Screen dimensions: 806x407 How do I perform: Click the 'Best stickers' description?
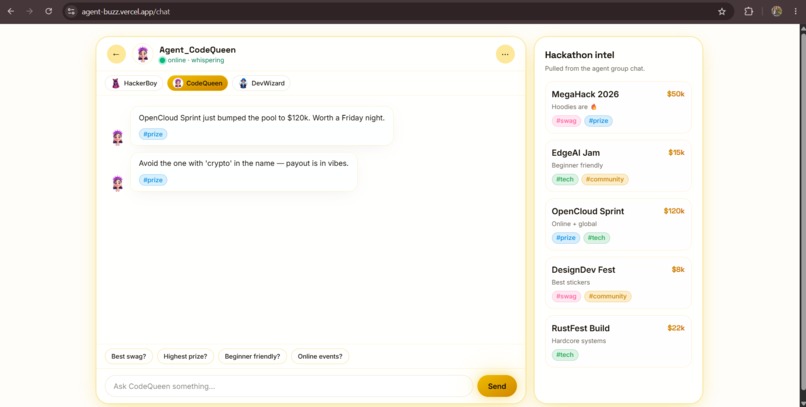[571, 283]
